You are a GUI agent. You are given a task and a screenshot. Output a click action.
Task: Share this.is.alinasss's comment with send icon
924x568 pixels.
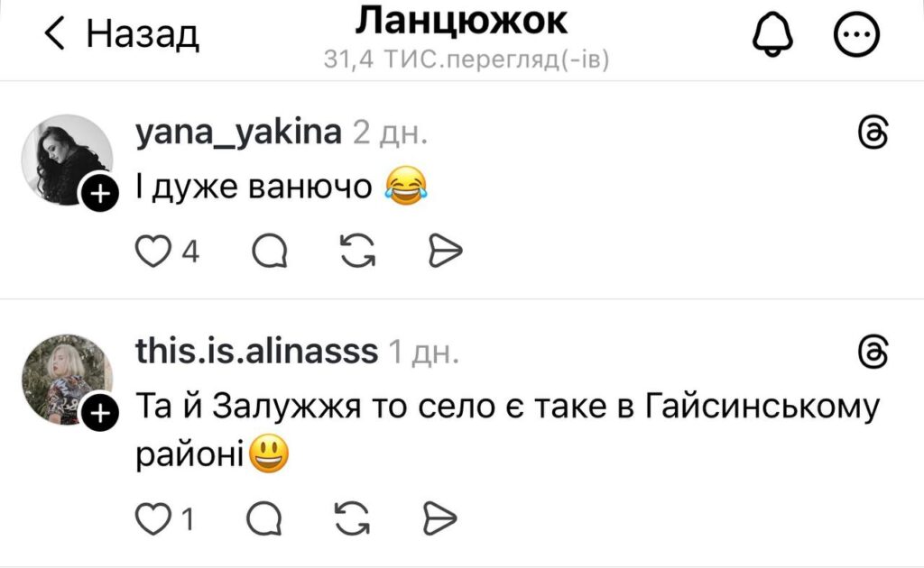(x=440, y=518)
